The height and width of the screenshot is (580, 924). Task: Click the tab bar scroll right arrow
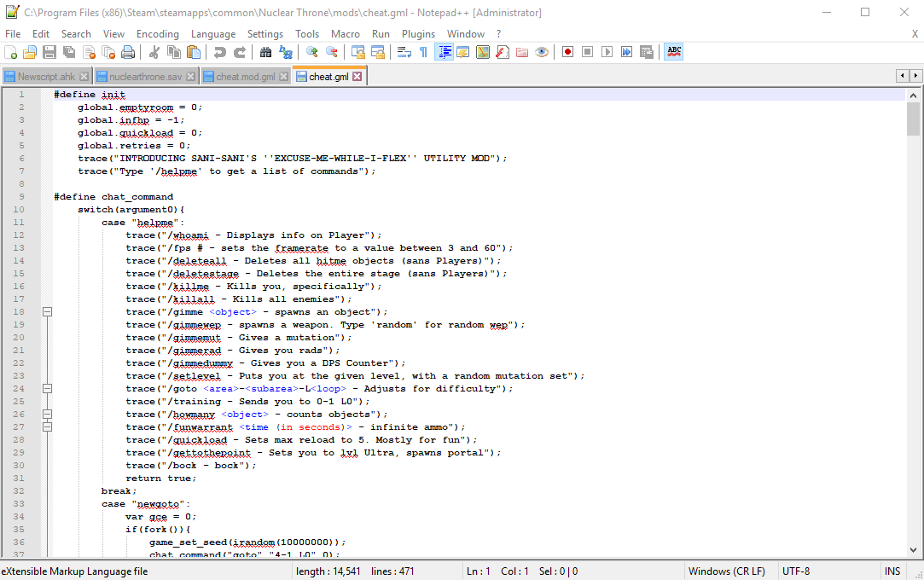pyautogui.click(x=915, y=76)
